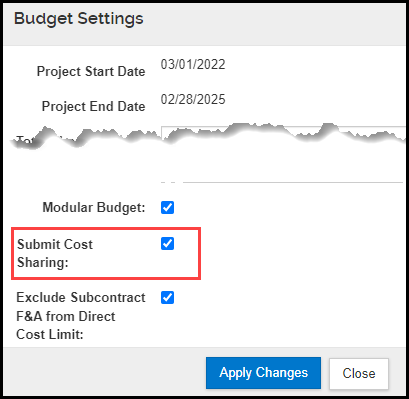Click the Direct Cost Limit label line
Viewport: 409px width, 399px height.
[50, 334]
